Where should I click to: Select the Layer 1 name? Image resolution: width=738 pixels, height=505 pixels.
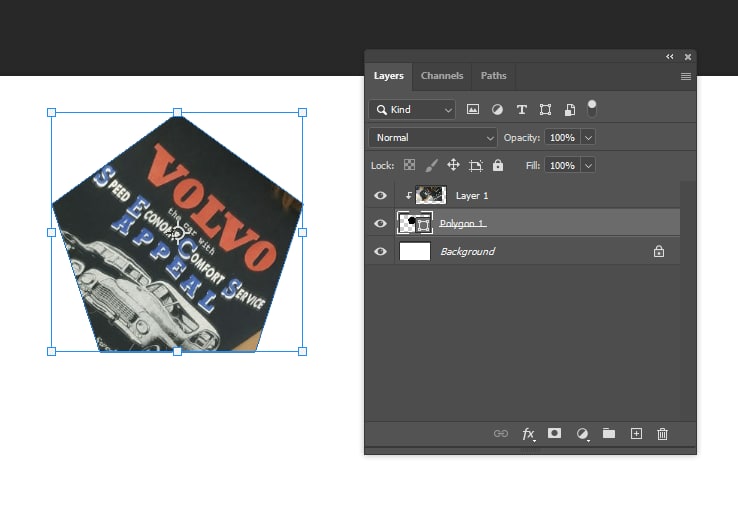pos(472,196)
